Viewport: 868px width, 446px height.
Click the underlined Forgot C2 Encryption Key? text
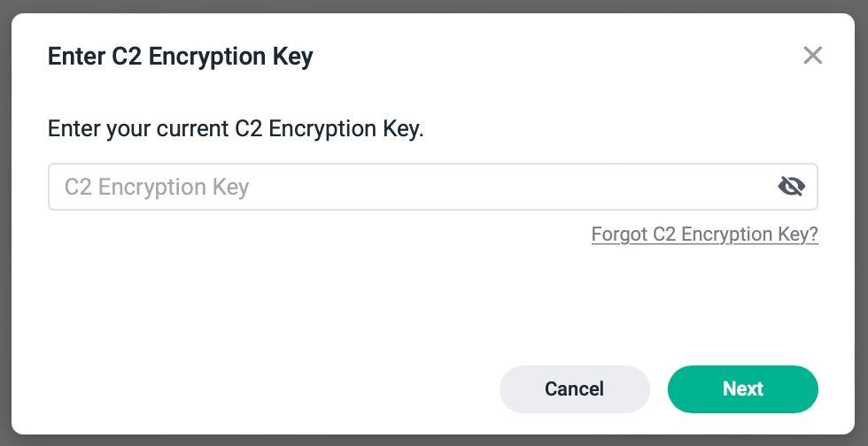point(705,235)
